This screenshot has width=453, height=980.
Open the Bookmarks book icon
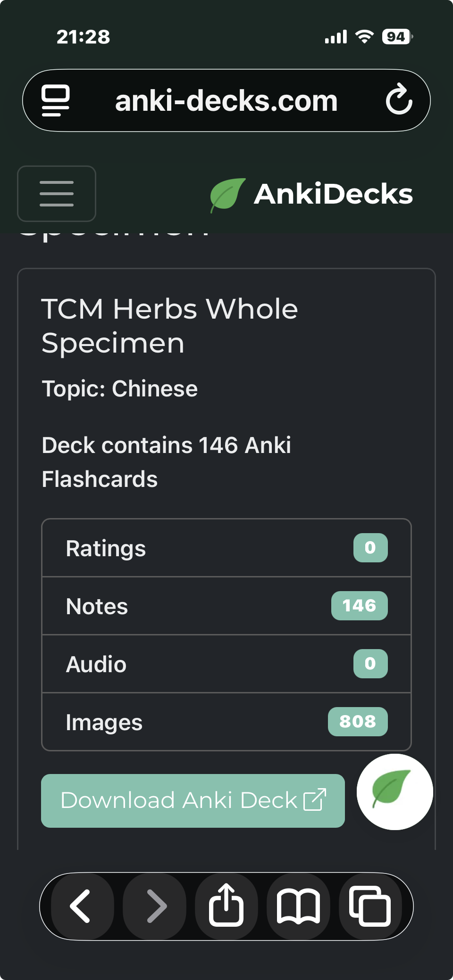(x=298, y=906)
